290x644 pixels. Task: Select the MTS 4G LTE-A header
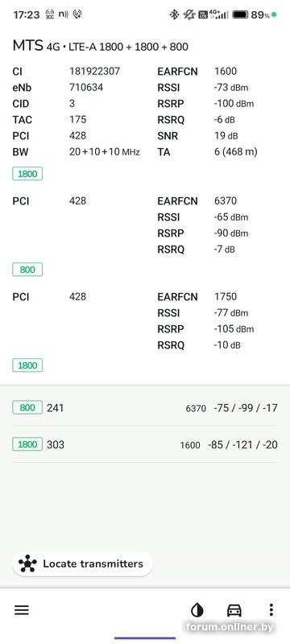coord(101,47)
